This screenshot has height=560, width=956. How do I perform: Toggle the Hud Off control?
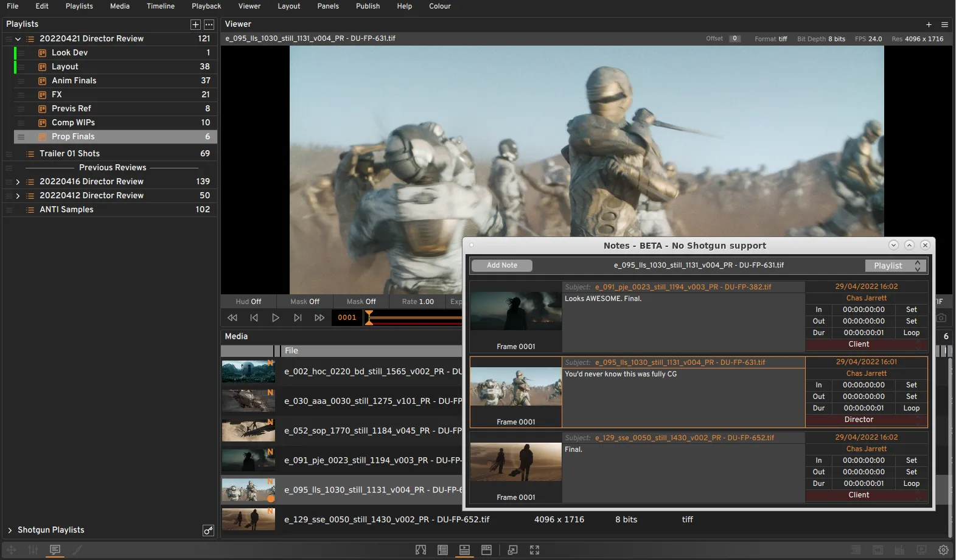(248, 302)
